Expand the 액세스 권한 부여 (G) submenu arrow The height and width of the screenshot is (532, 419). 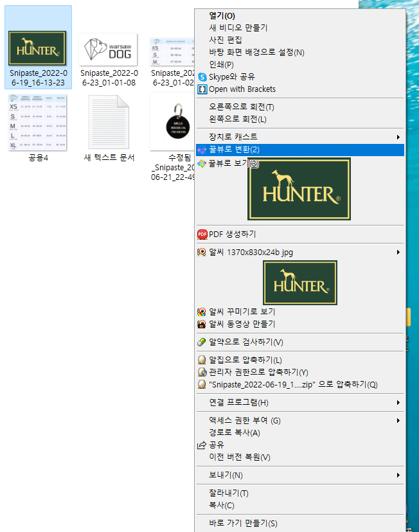point(398,421)
